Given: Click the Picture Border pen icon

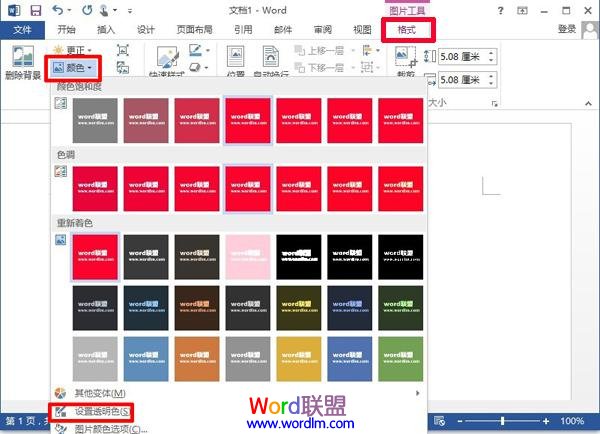Looking at the screenshot, I should tap(195, 50).
